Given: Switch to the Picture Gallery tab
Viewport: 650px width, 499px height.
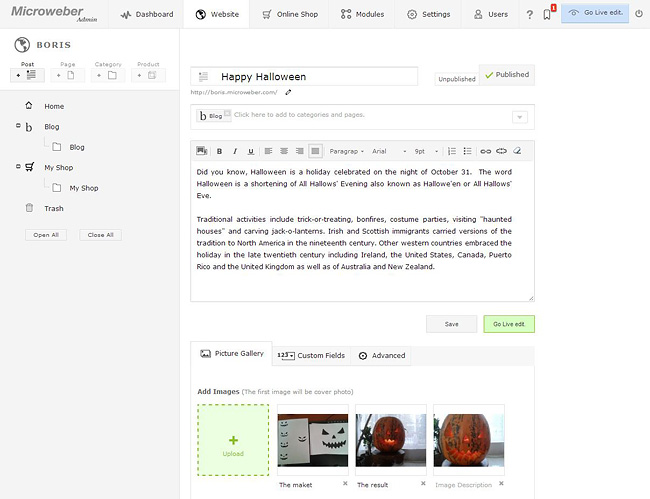Looking at the screenshot, I should click(231, 354).
